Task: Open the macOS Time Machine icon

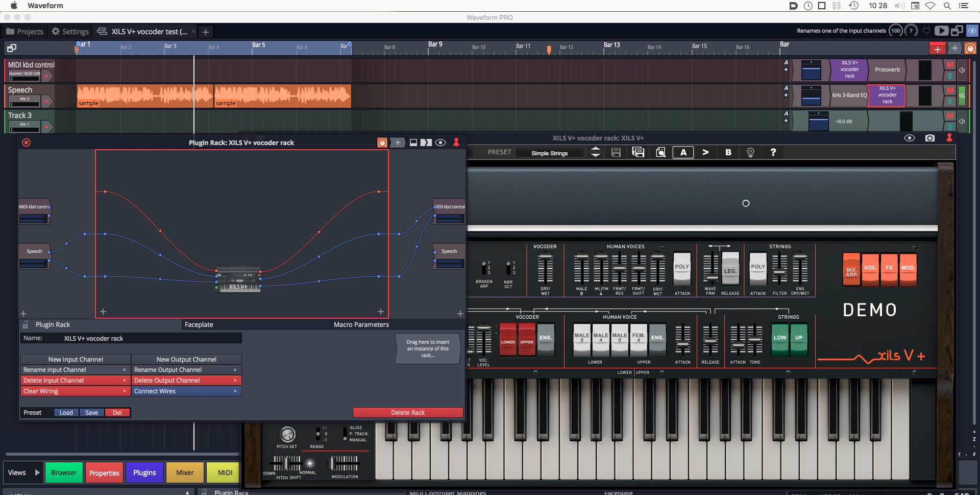Action: [854, 6]
